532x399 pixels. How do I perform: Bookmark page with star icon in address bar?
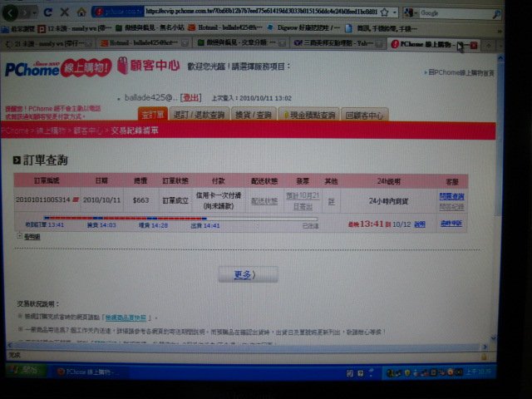tap(384, 12)
